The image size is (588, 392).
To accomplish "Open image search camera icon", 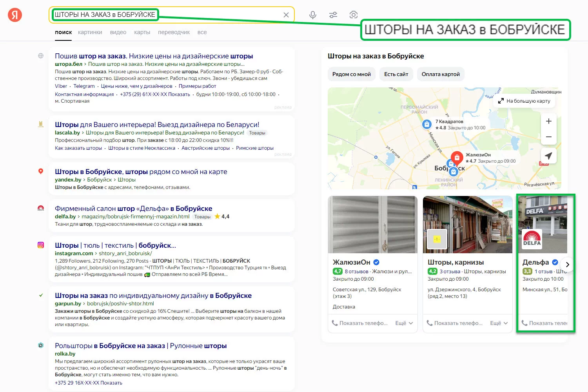I will [353, 15].
